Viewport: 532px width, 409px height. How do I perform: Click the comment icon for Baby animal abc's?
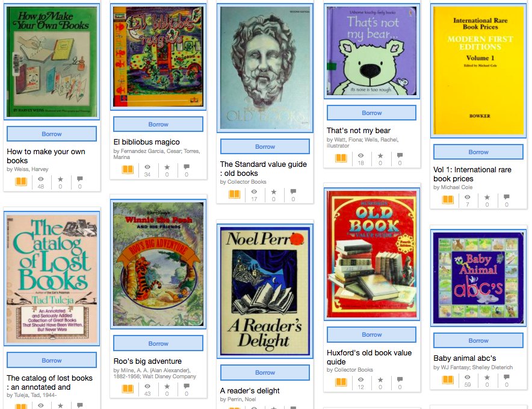(x=507, y=377)
